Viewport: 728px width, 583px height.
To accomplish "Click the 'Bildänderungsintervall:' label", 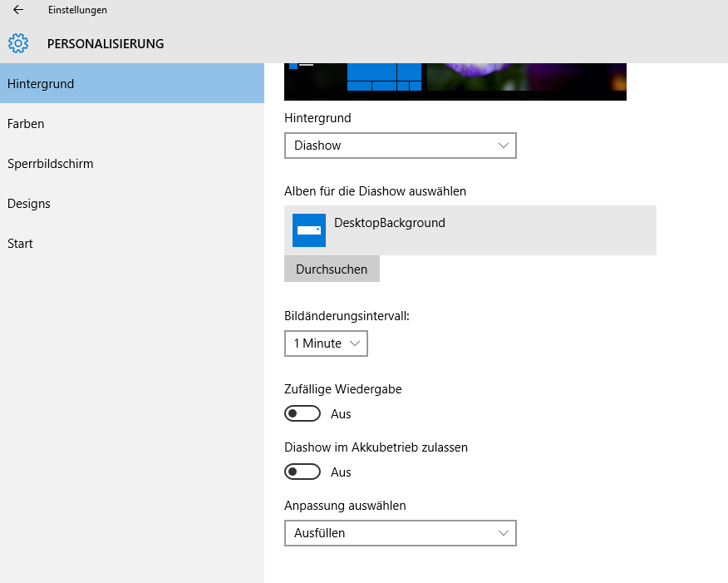I will click(347, 316).
